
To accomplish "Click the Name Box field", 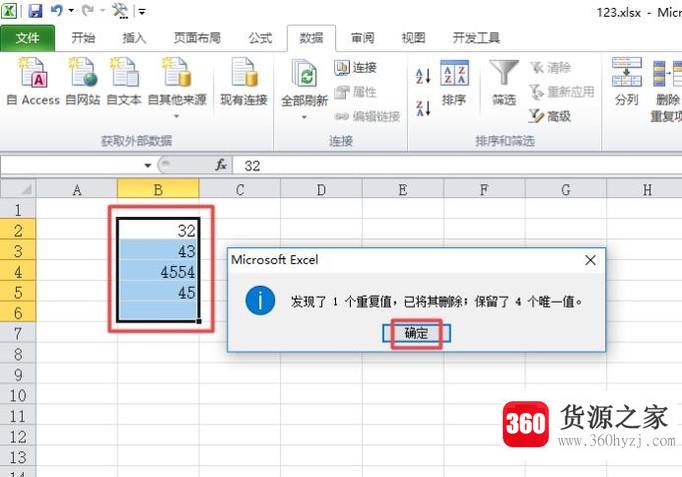I will (x=72, y=165).
